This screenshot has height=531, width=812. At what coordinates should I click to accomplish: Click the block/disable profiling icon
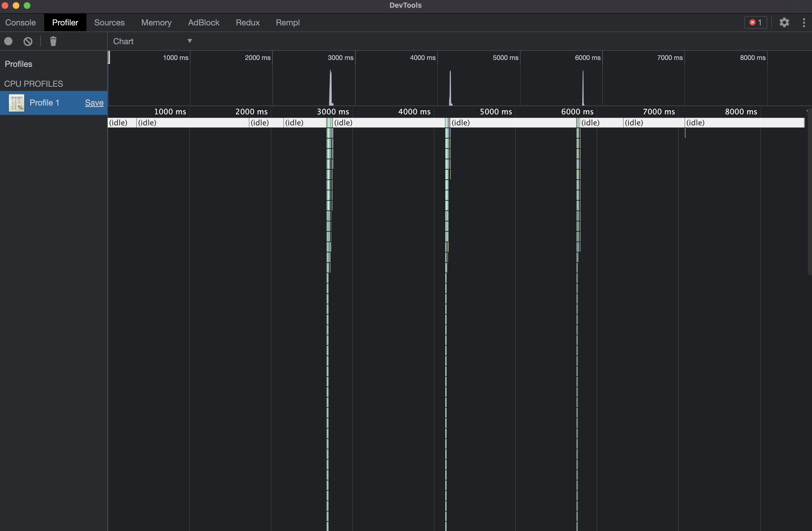tap(27, 41)
